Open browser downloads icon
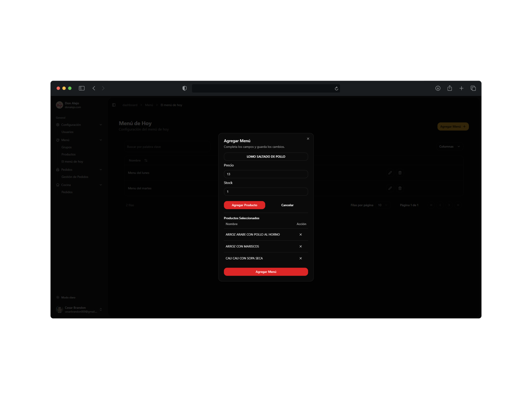Image resolution: width=532 pixels, height=399 pixels. point(438,88)
